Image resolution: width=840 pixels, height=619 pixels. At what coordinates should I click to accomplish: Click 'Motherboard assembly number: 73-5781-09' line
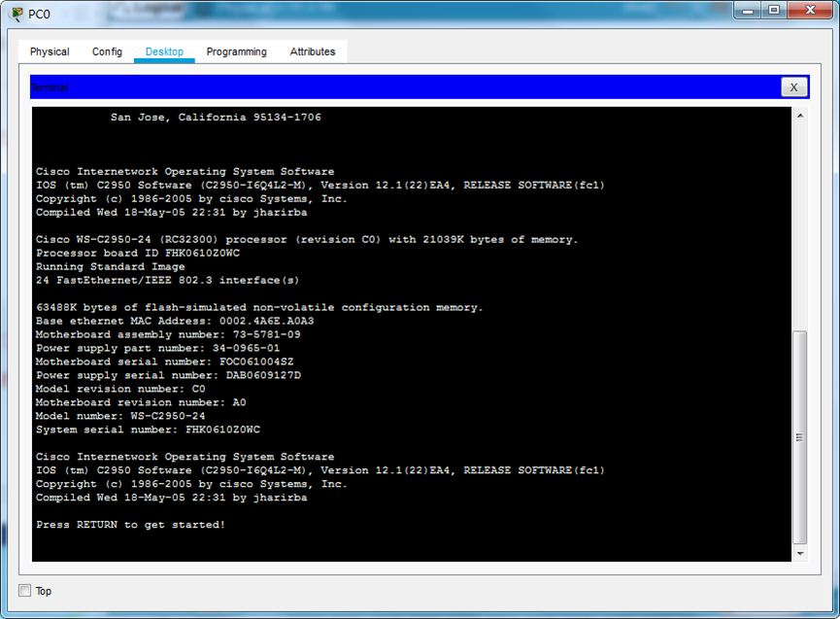tap(168, 334)
